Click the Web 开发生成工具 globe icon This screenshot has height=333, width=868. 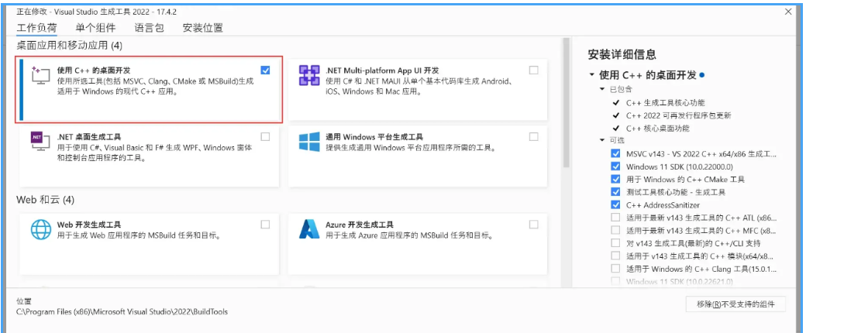coord(42,229)
